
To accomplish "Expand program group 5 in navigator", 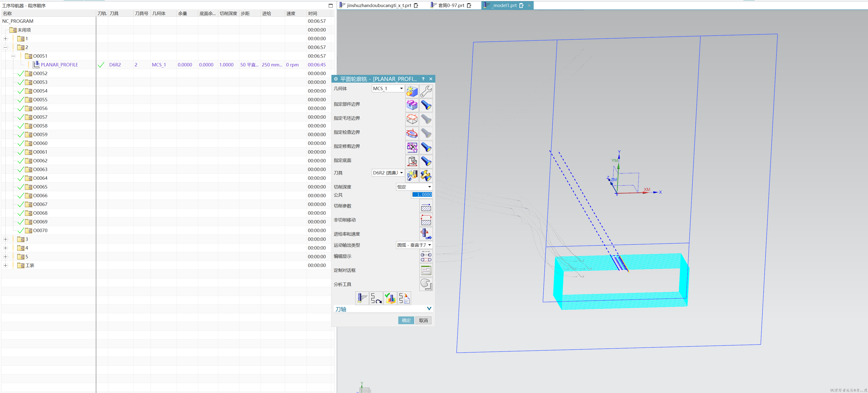I will pos(5,257).
